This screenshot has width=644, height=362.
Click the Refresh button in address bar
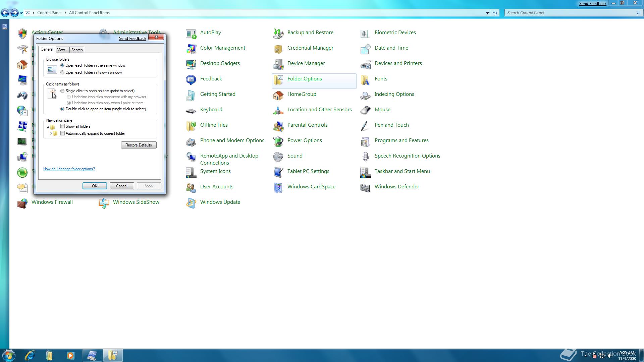[x=495, y=13]
